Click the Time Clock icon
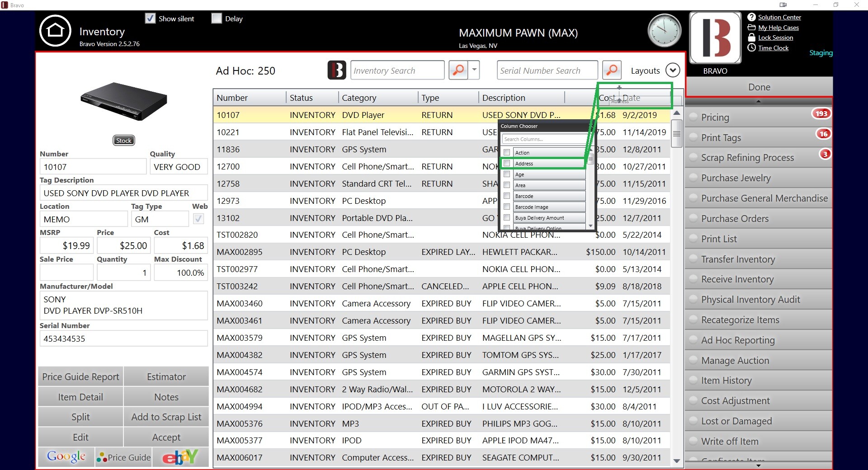Image resolution: width=868 pixels, height=470 pixels. pyautogui.click(x=751, y=48)
